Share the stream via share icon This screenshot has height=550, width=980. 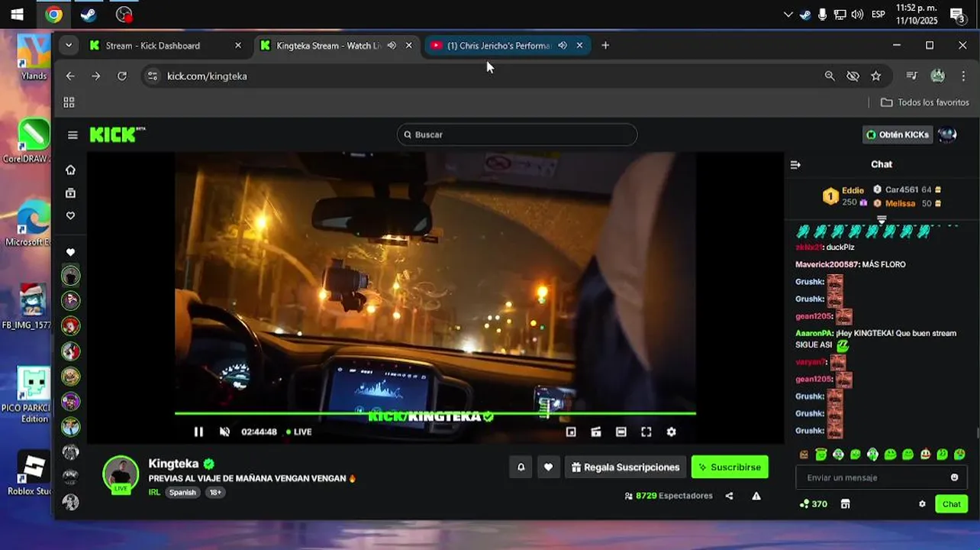[729, 496]
